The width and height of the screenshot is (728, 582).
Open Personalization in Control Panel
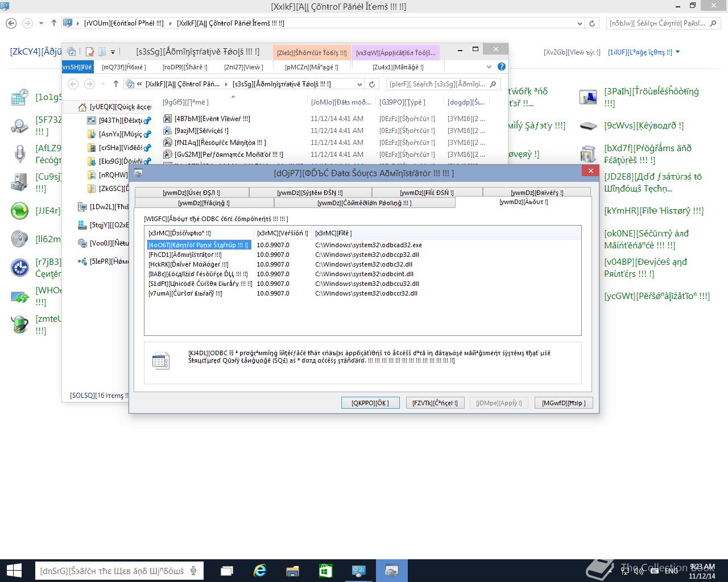click(657, 296)
